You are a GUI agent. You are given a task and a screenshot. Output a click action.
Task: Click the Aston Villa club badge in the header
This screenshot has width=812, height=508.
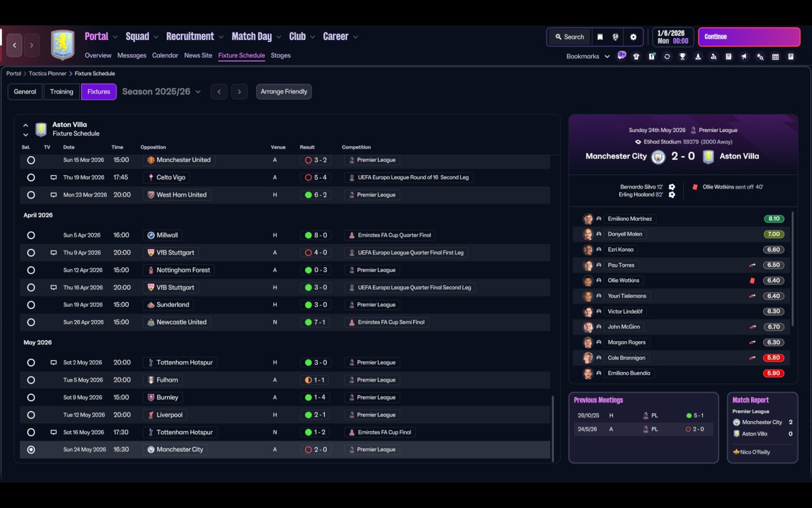click(63, 45)
